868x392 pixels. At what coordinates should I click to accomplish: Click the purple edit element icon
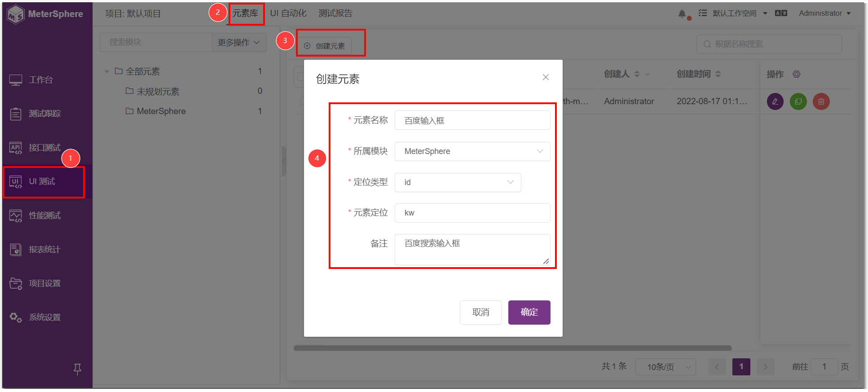(775, 101)
